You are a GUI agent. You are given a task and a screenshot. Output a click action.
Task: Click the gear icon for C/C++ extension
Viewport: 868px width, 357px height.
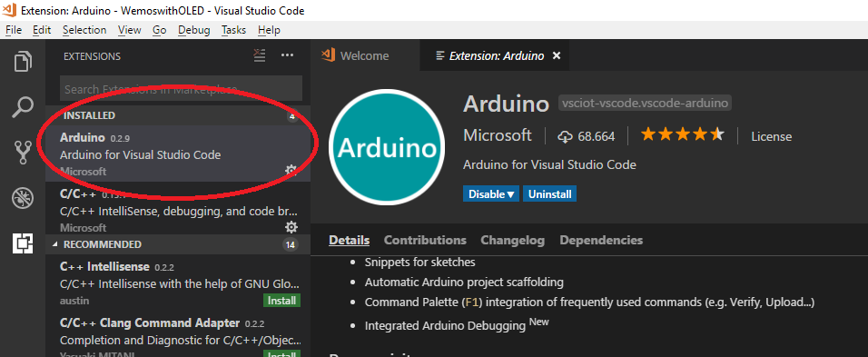point(291,226)
